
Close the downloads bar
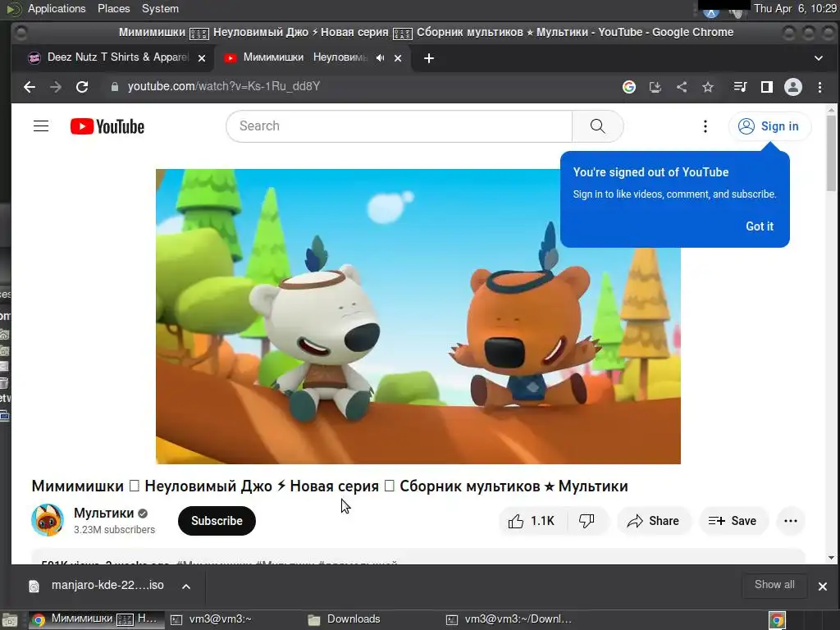coord(822,586)
